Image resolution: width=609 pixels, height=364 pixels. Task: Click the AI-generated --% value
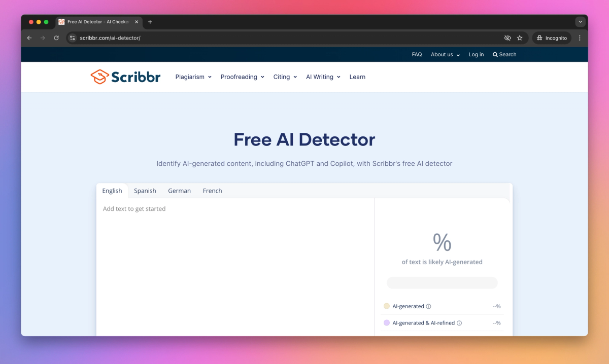point(496,306)
